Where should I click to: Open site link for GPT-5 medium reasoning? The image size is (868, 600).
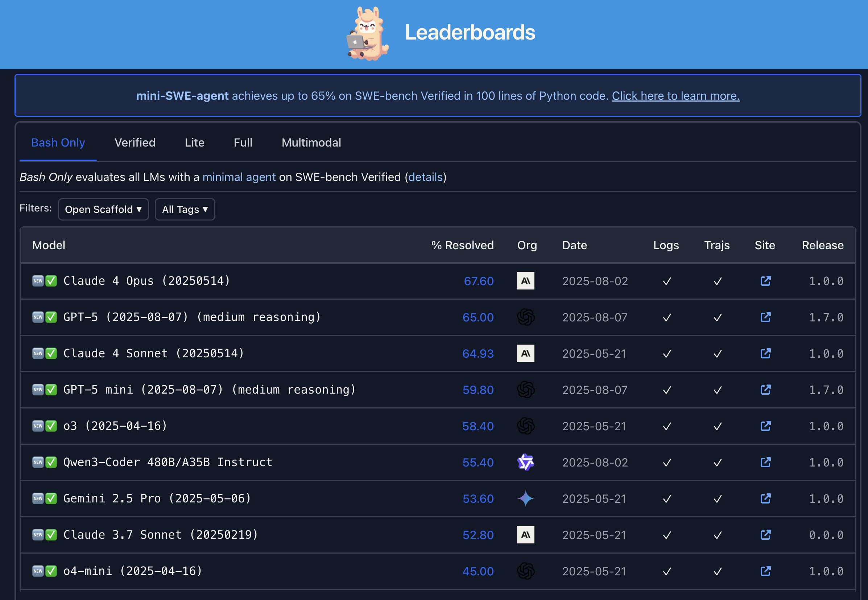point(765,317)
